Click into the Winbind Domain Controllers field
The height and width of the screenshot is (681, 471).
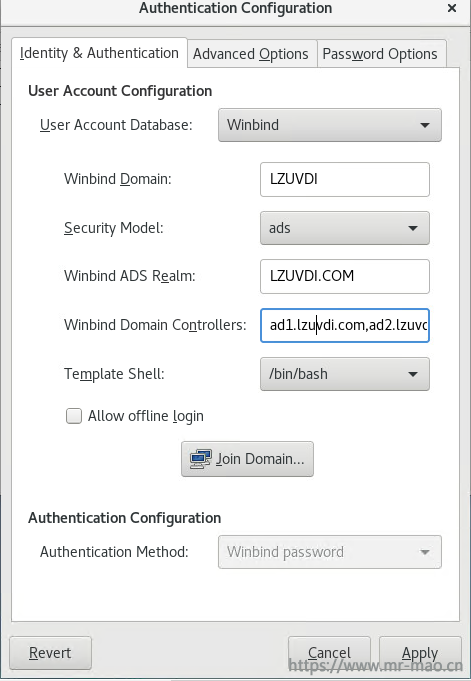pos(345,325)
